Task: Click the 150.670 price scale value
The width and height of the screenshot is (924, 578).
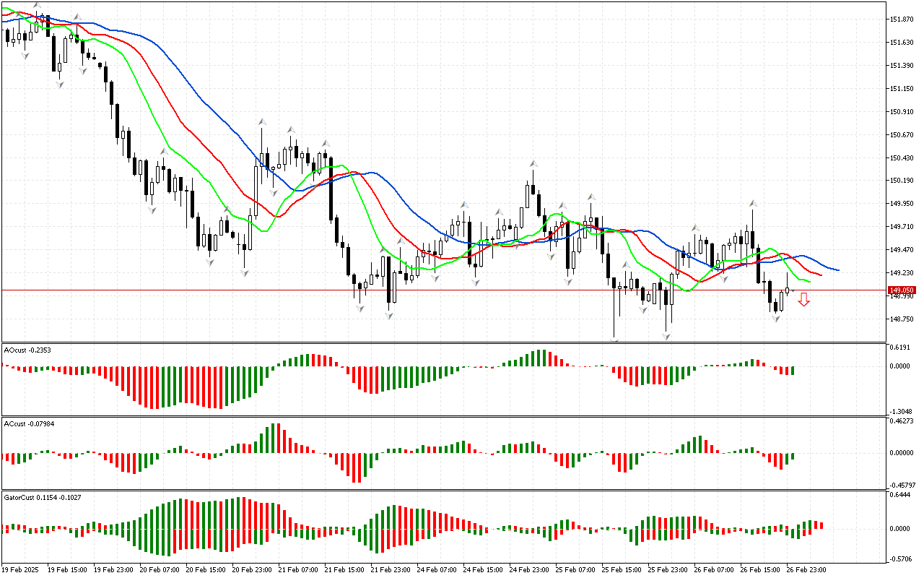Action: (902, 135)
